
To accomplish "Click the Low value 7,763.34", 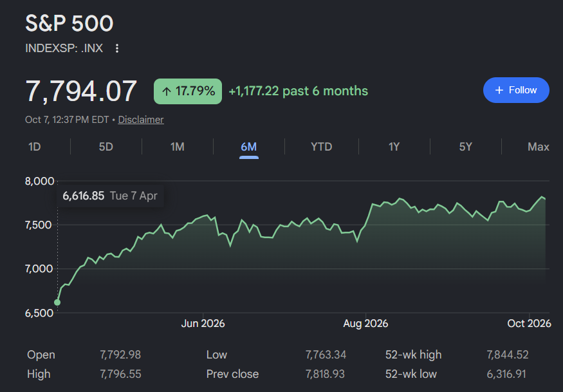I will pos(326,355).
